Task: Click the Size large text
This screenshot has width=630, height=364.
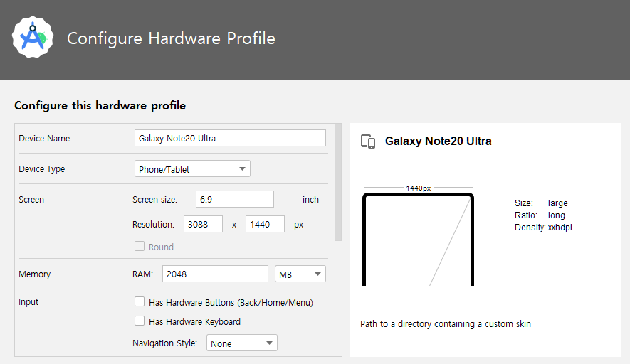Action: (541, 203)
